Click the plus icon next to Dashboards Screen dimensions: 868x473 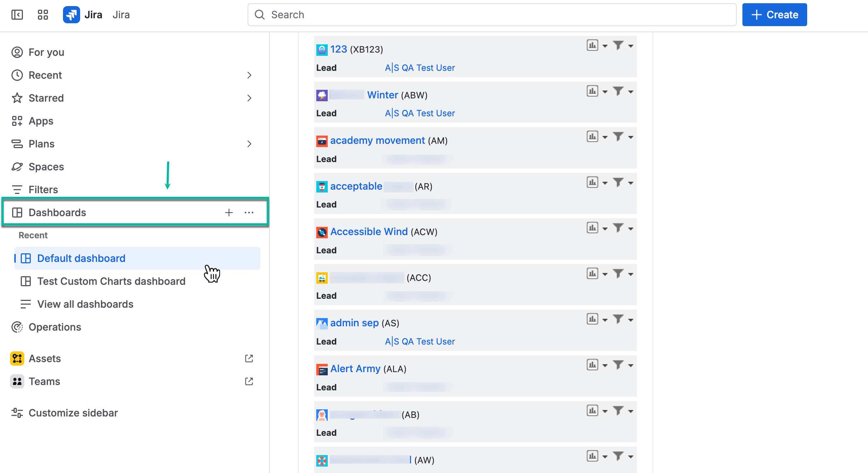(x=229, y=213)
